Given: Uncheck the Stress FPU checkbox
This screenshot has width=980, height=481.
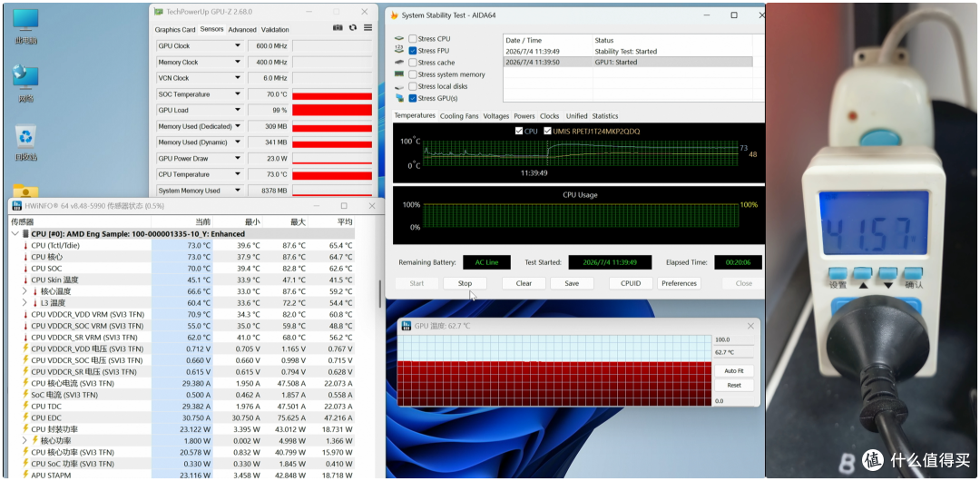Looking at the screenshot, I should tap(413, 51).
